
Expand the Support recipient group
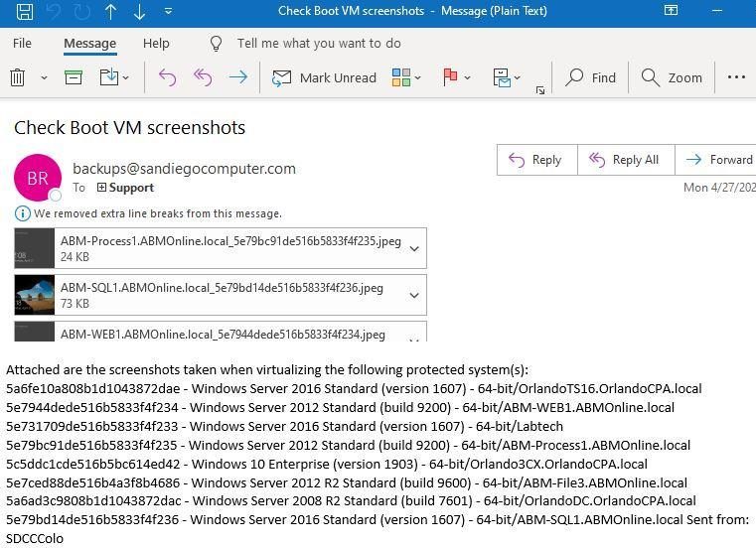click(x=101, y=188)
